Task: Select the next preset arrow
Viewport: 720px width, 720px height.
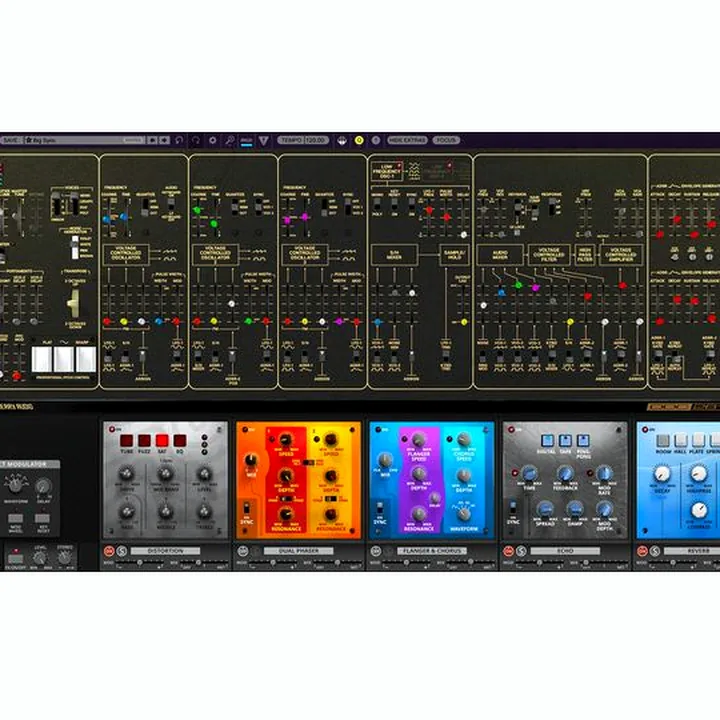Action: pyautogui.click(x=164, y=140)
